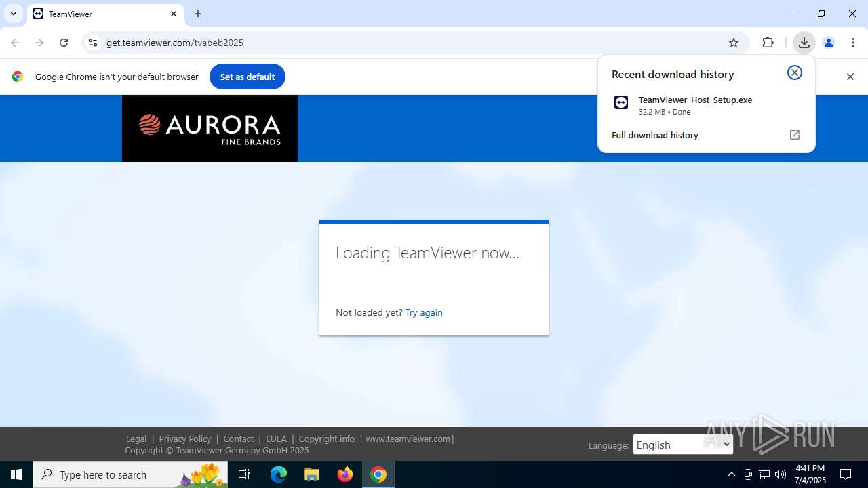Open the tab search dropdown arrow
The width and height of the screenshot is (868, 488).
coord(13,14)
